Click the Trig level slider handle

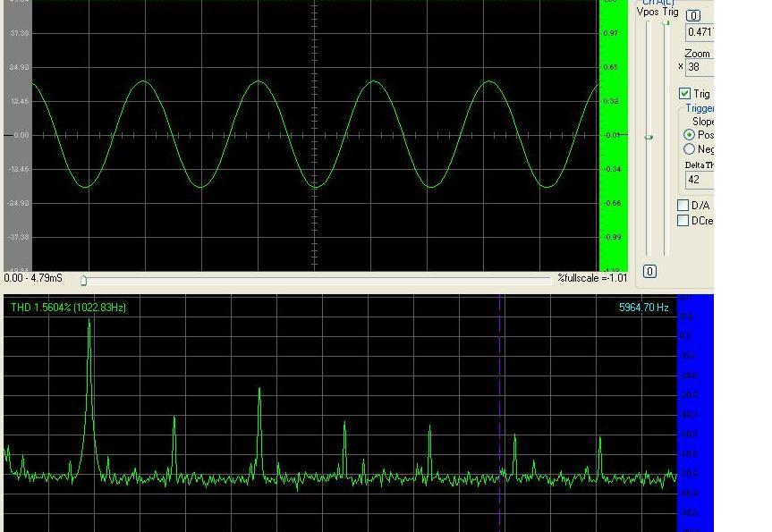[666, 23]
